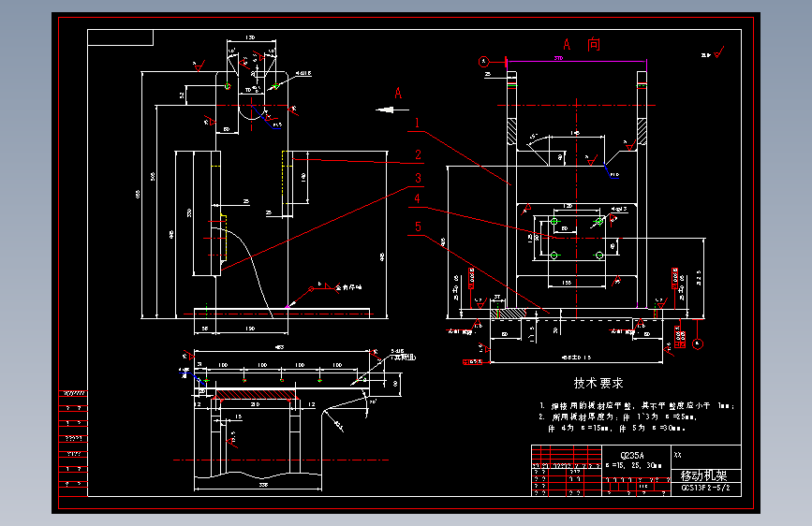The image size is (812, 526).
Task: Click the red 'A 向' view title
Action: 582,45
